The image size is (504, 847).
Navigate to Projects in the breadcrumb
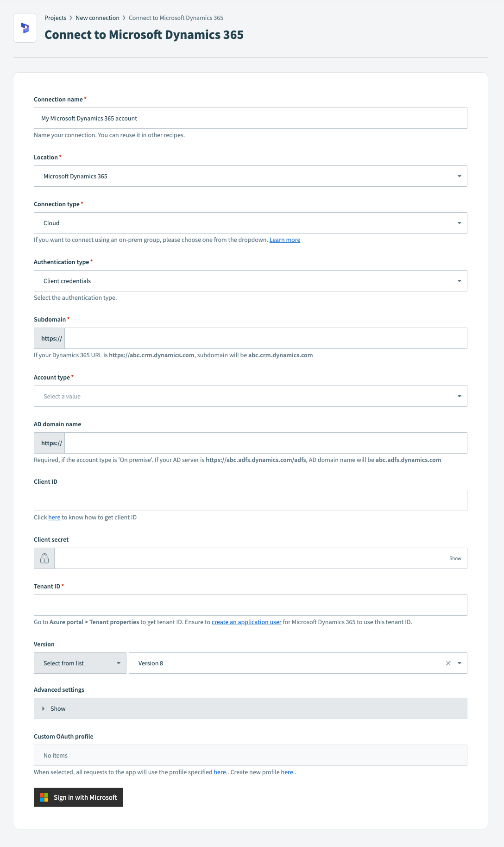[x=55, y=18]
